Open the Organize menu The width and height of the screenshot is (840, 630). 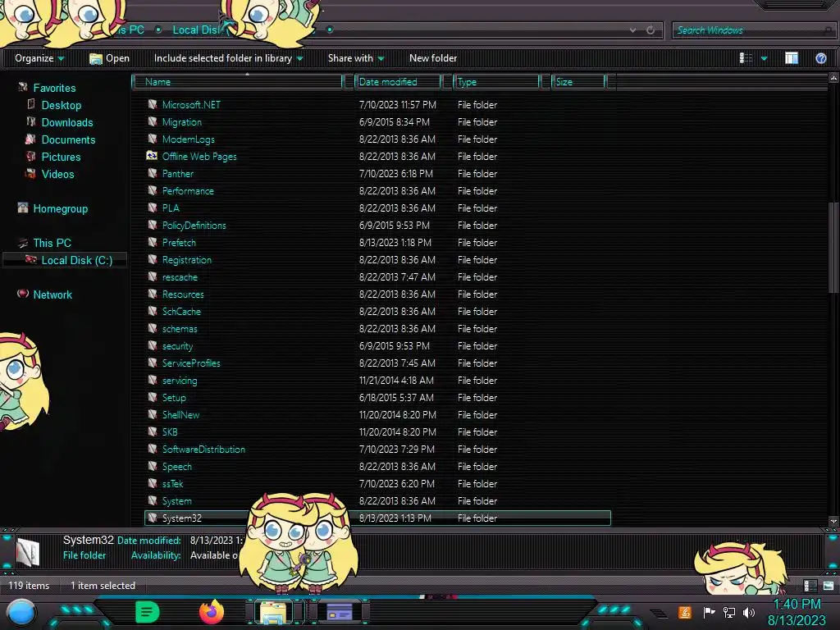39,58
